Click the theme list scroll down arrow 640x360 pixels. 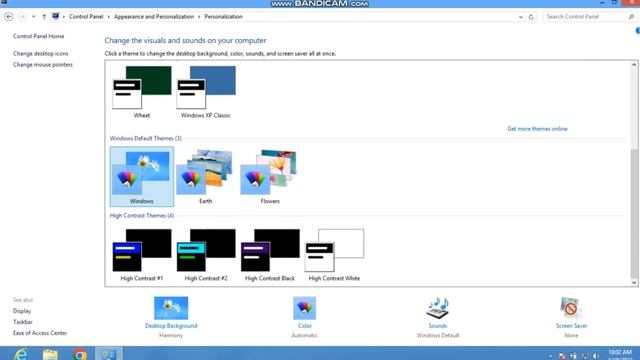pyautogui.click(x=634, y=282)
